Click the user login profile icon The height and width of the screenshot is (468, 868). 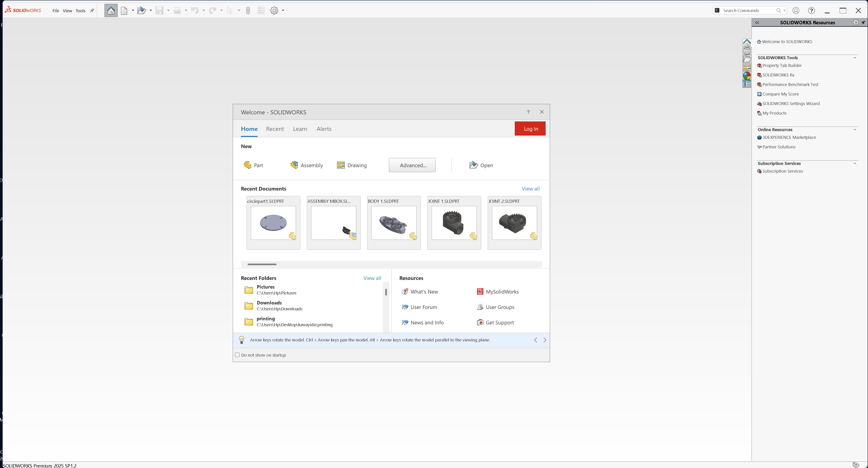click(x=795, y=10)
